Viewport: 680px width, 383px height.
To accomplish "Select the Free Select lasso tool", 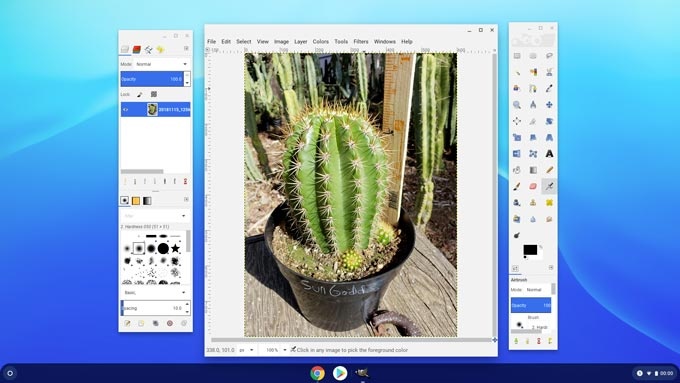I will click(549, 56).
